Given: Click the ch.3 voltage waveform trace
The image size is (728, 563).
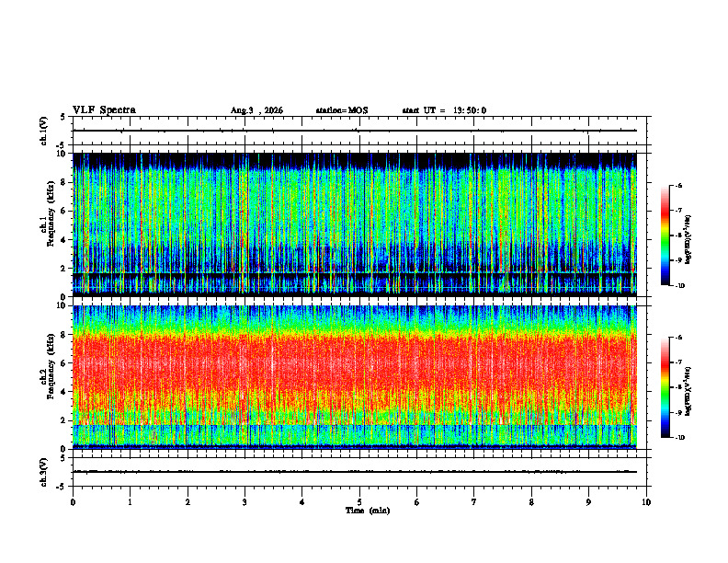Looking at the screenshot, I should pyautogui.click(x=355, y=472).
